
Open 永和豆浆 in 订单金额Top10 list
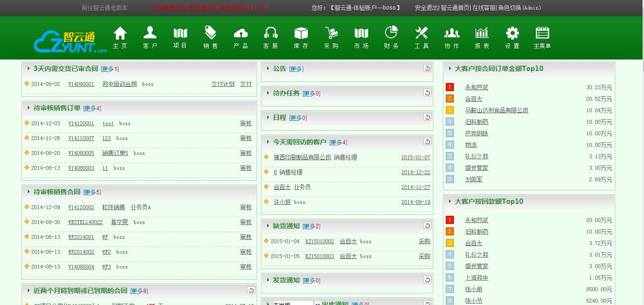(x=476, y=87)
